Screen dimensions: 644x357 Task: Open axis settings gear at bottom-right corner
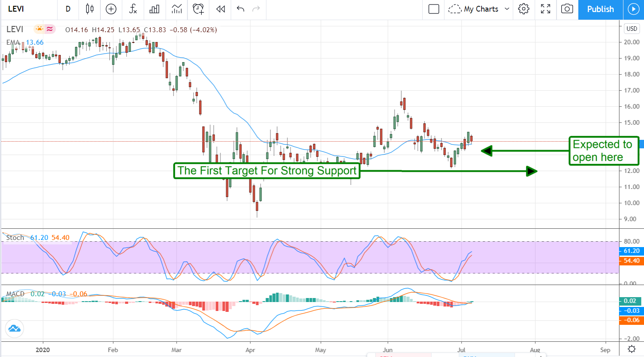point(632,349)
